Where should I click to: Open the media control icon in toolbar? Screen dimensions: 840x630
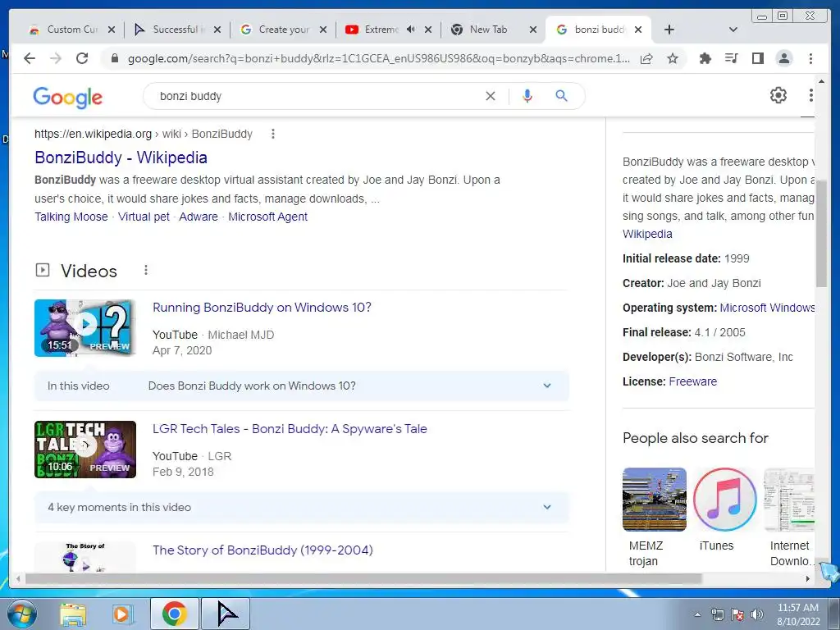tap(731, 58)
